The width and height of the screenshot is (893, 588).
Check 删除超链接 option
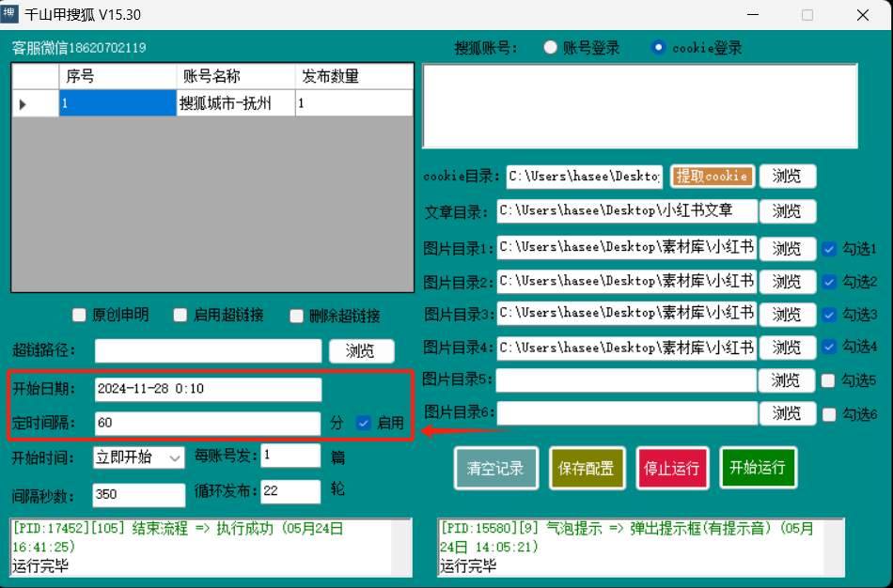[x=296, y=316]
